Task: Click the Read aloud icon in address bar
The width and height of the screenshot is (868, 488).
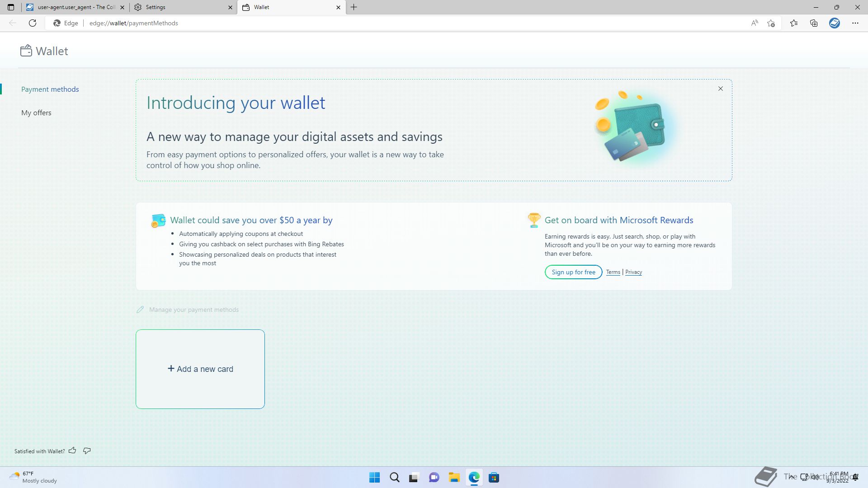Action: coord(754,23)
